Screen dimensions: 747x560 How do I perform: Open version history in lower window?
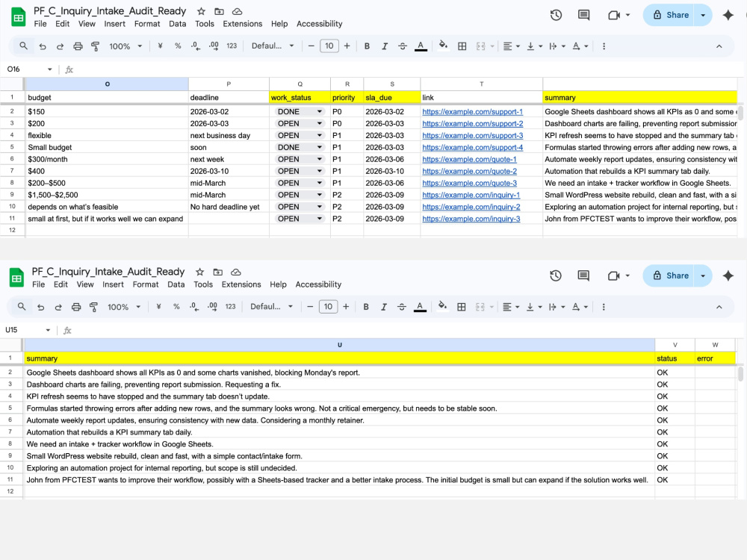556,276
